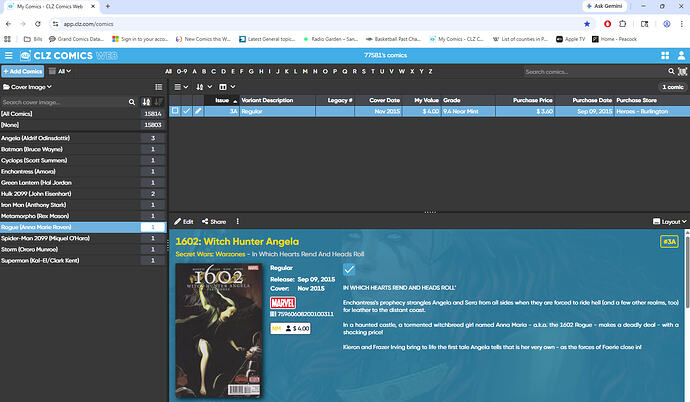Click the 1602 comic cover thumbnail
This screenshot has height=402, width=690.
point(219,330)
